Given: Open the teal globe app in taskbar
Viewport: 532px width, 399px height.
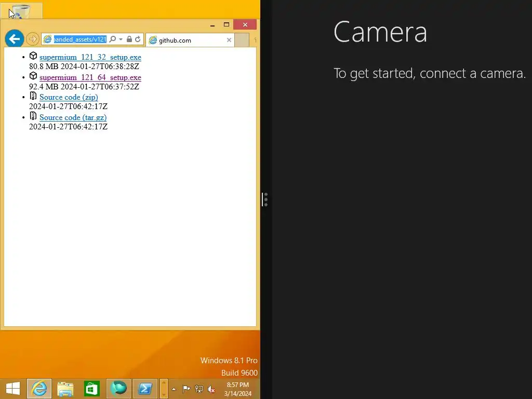Looking at the screenshot, I should coord(118,389).
